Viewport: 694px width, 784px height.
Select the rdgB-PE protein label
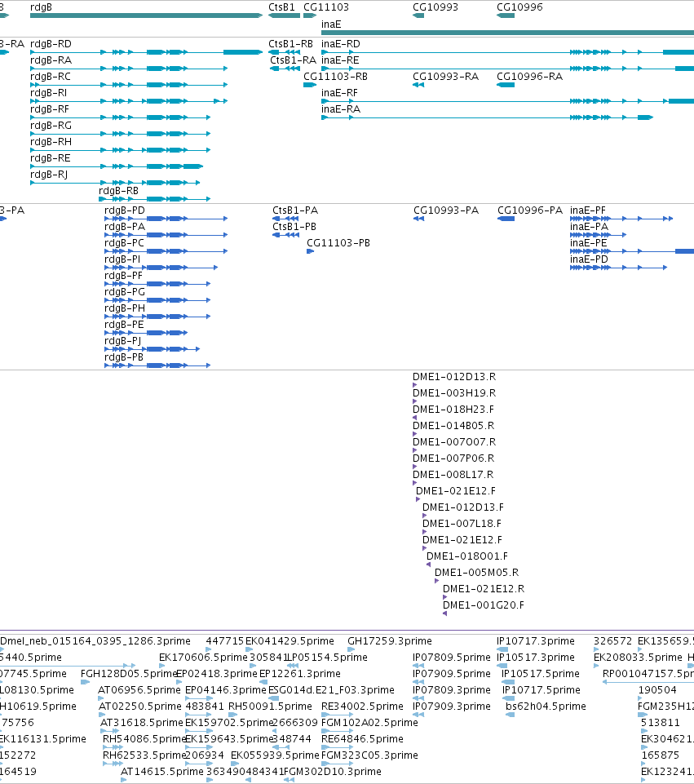click(x=124, y=325)
